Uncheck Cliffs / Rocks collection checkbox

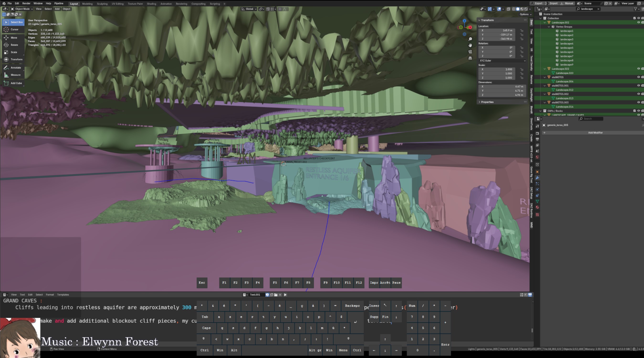(x=634, y=111)
